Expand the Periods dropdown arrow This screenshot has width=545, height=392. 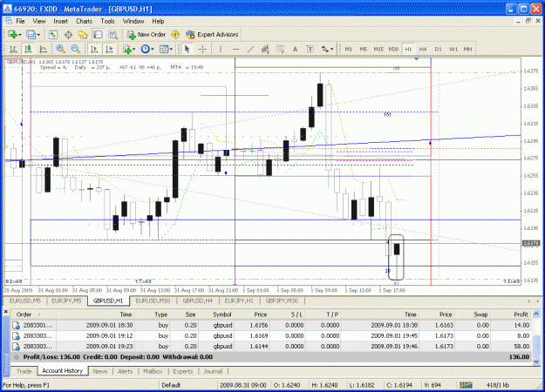153,50
